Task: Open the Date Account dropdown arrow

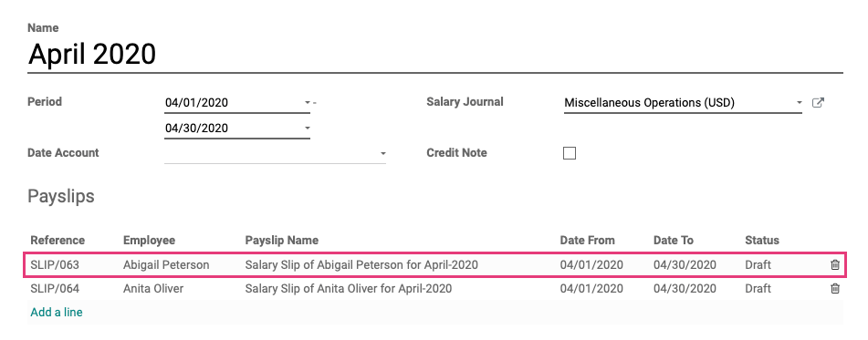Action: (x=382, y=154)
